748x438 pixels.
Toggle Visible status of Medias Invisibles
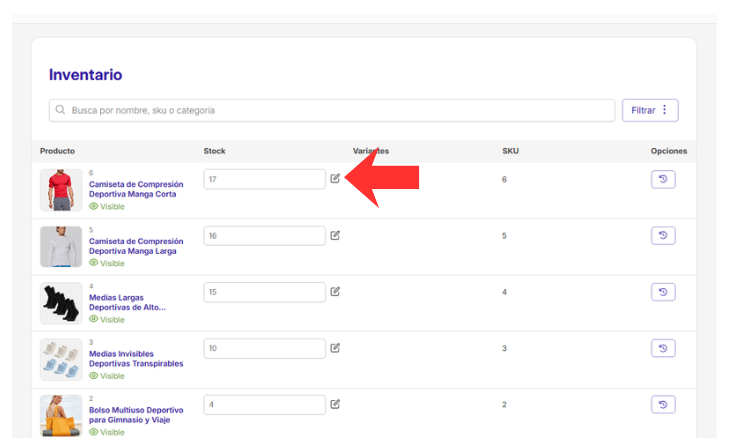pyautogui.click(x=107, y=376)
